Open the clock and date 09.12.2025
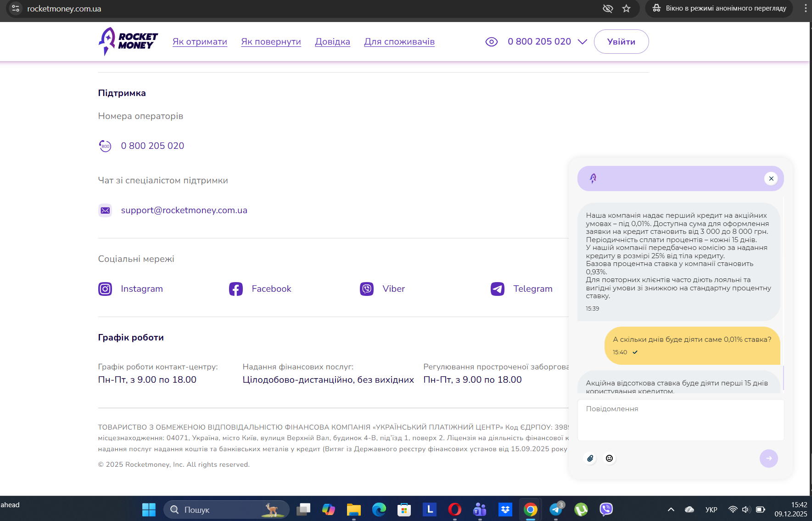The image size is (812, 521). tap(791, 510)
